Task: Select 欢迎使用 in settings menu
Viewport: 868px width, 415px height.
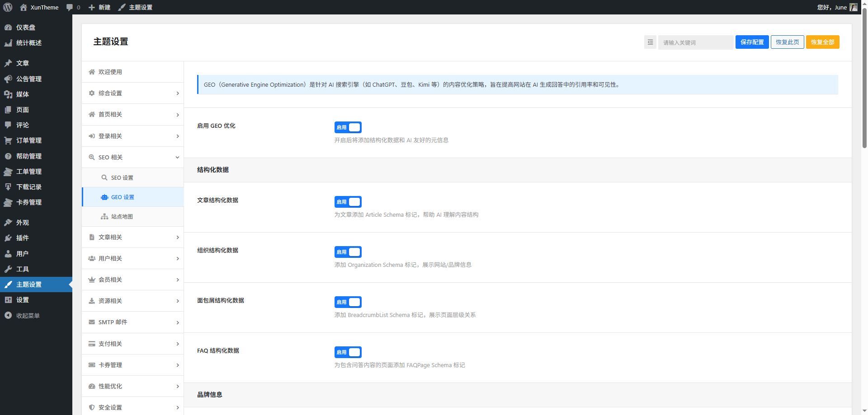Action: [x=110, y=72]
